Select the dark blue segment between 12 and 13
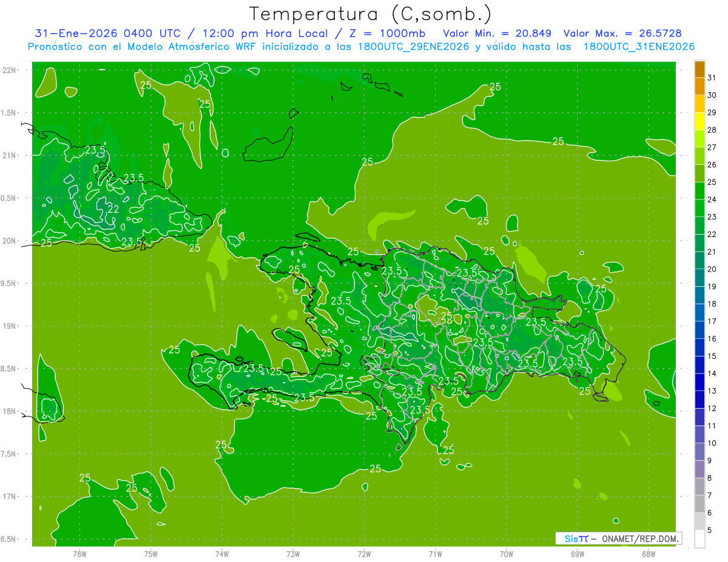 pos(699,400)
